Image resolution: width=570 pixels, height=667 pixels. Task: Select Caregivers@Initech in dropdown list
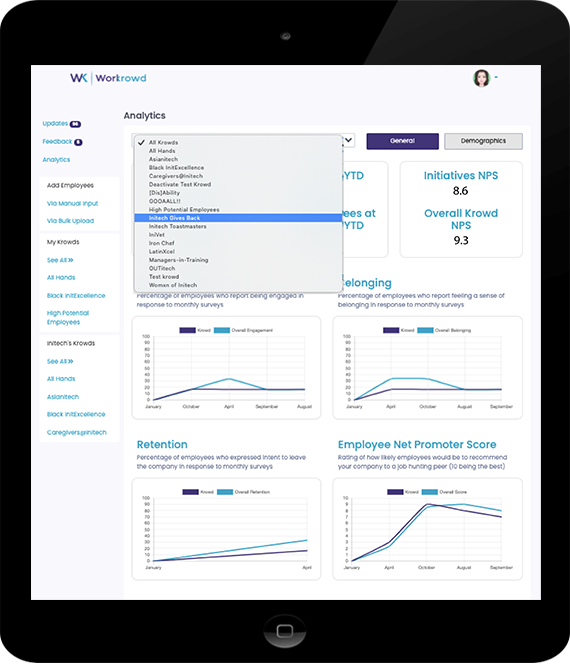[238, 176]
